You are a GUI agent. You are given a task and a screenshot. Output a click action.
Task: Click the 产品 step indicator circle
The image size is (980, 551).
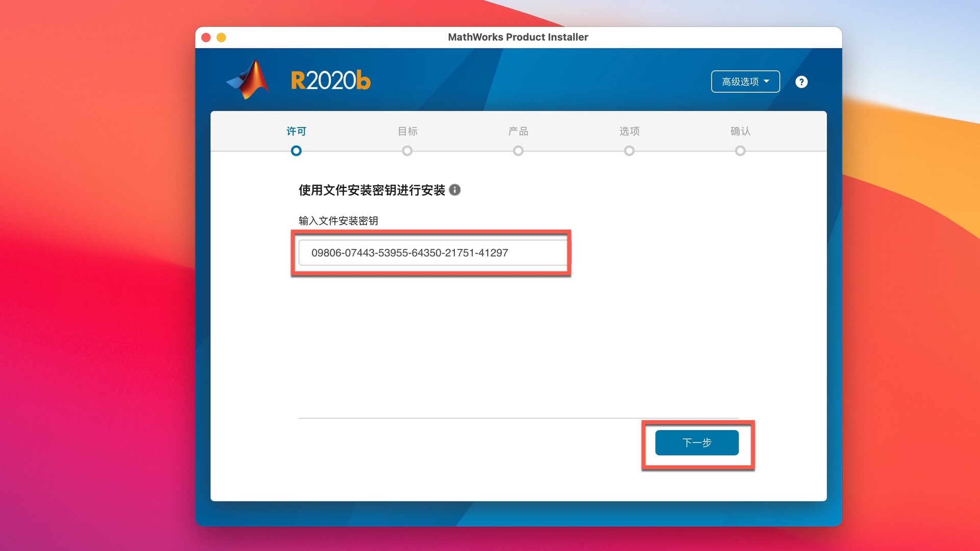pos(518,151)
